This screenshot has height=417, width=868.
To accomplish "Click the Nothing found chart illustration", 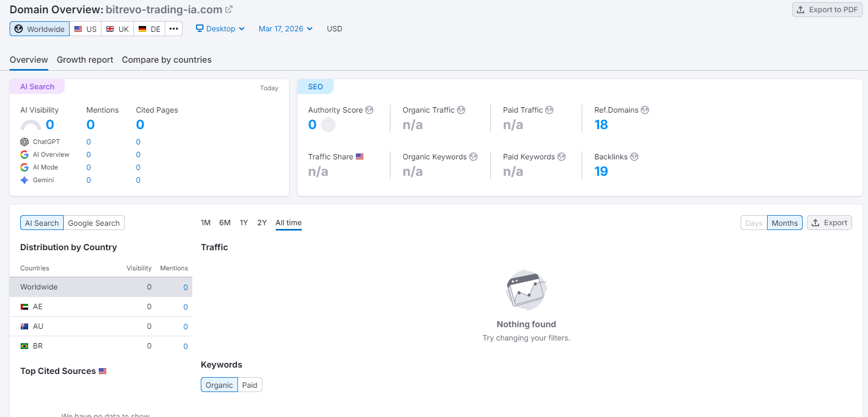I will point(526,290).
